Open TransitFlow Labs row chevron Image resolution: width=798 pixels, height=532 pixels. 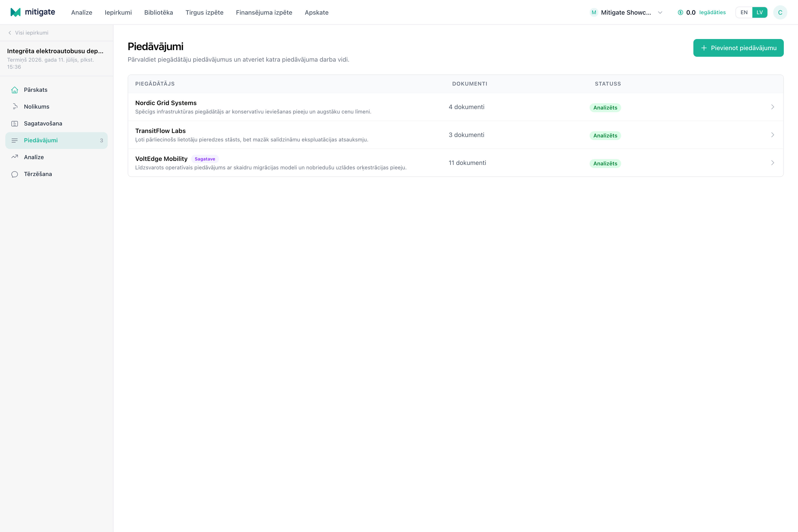(773, 135)
